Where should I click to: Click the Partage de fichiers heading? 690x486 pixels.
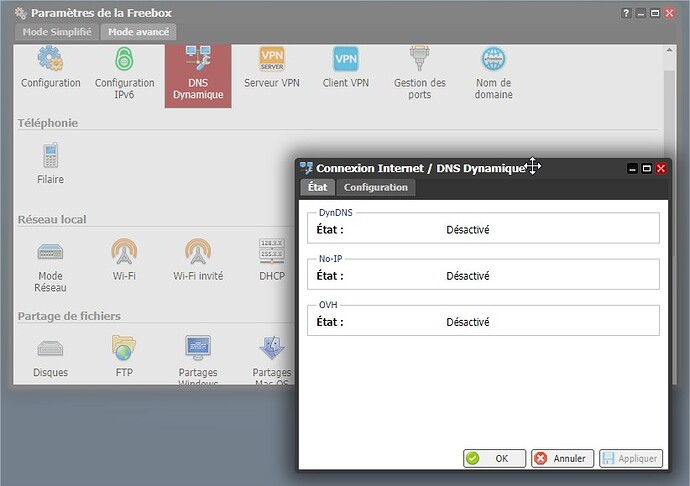(x=69, y=316)
